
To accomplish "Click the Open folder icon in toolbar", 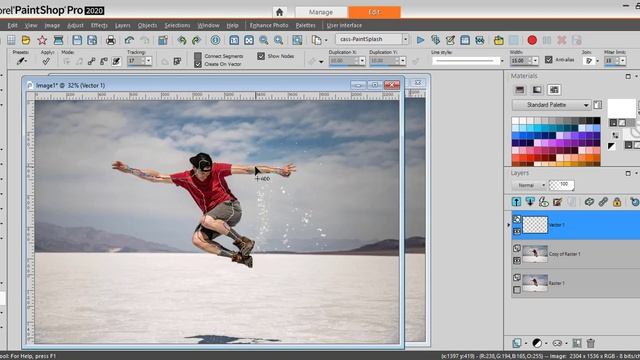I will tap(26, 40).
